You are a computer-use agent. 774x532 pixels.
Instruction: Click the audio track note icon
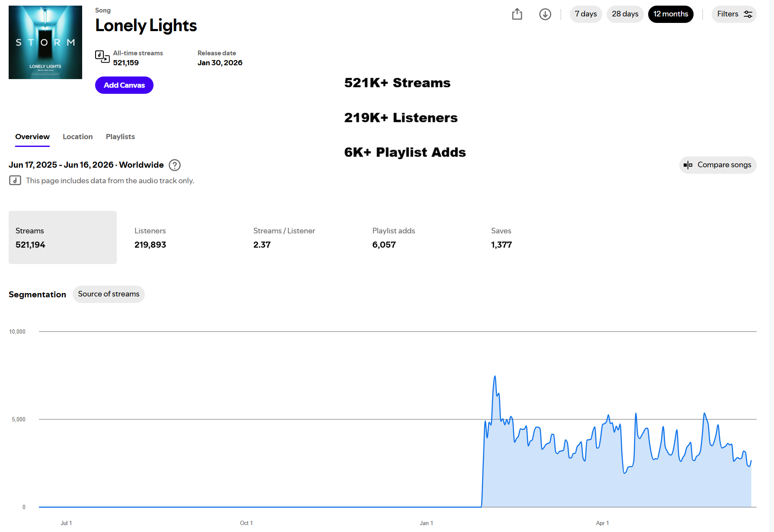click(15, 181)
